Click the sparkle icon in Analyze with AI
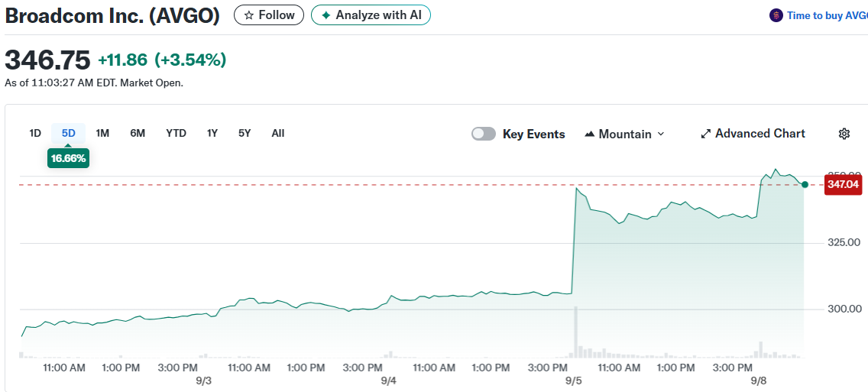Image resolution: width=868 pixels, height=392 pixels. coord(326,15)
